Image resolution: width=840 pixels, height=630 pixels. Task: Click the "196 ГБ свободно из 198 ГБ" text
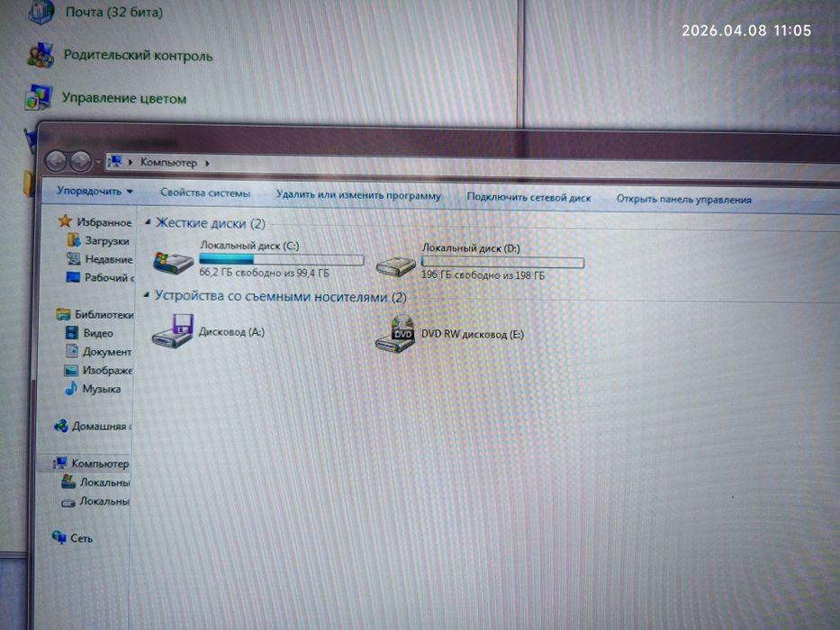pos(483,274)
